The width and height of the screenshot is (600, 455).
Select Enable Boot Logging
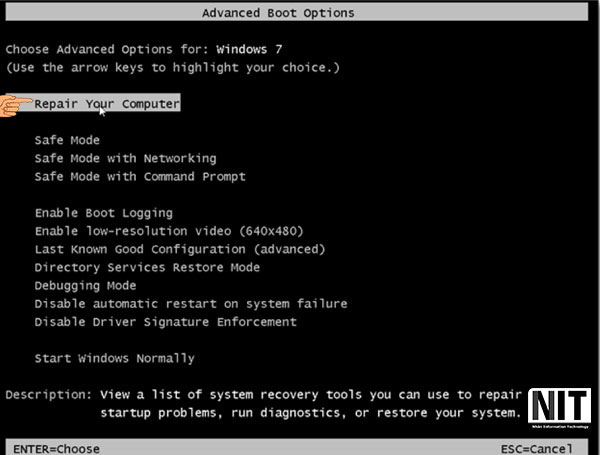[104, 213]
